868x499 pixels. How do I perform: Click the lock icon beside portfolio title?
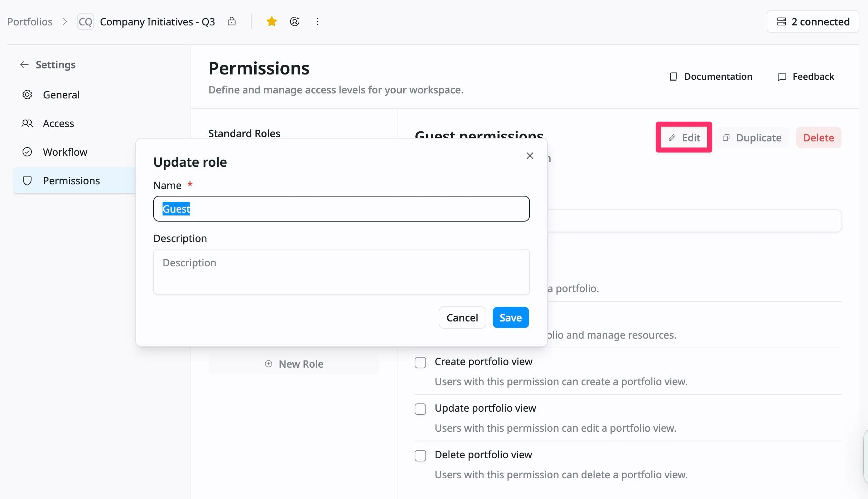click(x=232, y=21)
